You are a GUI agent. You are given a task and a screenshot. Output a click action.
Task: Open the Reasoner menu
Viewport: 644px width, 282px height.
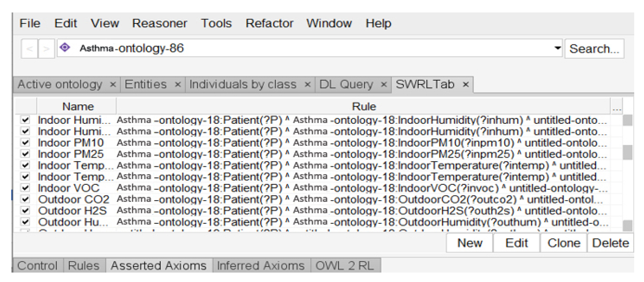coord(160,23)
